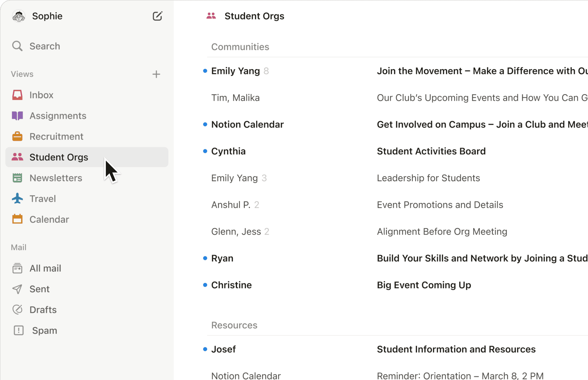Click the compose new message icon

[157, 16]
